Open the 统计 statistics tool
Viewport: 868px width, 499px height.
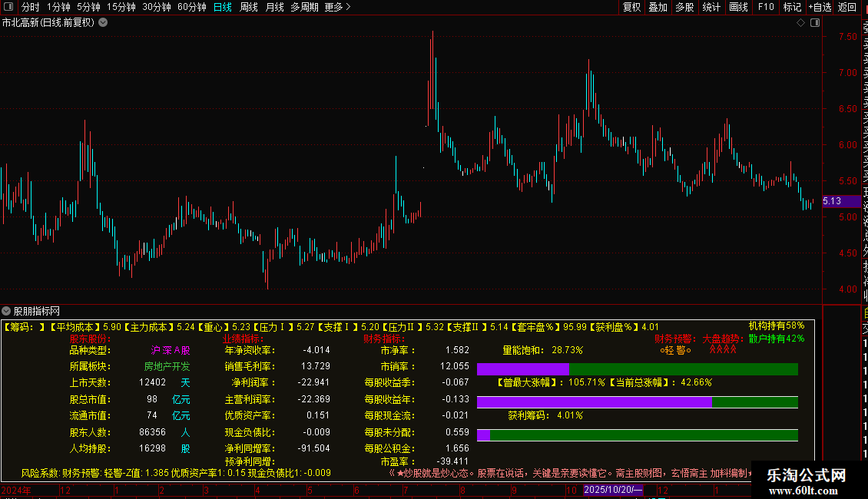[711, 7]
